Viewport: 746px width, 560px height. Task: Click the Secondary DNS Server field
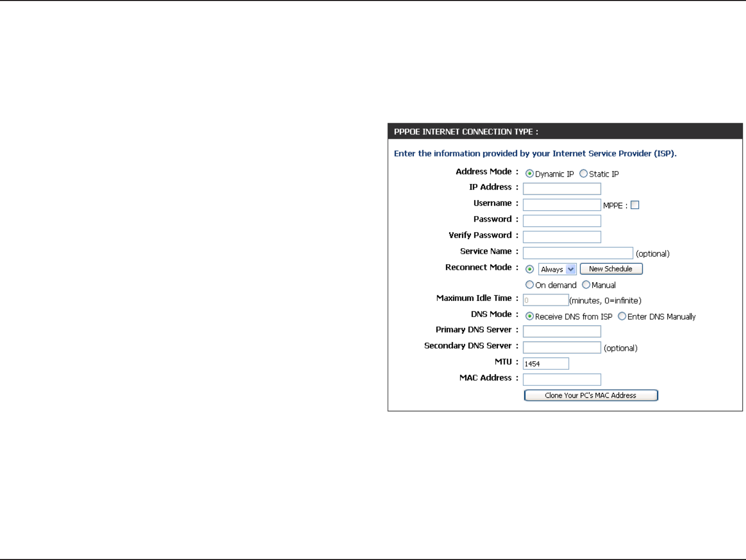click(x=562, y=348)
